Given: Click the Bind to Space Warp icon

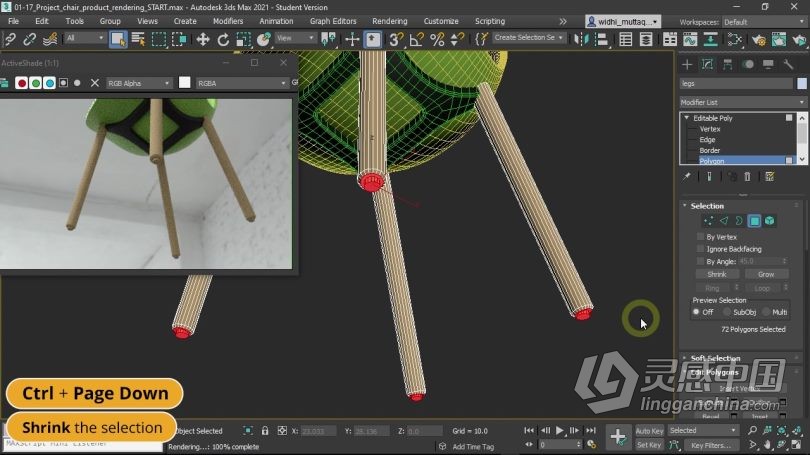Looking at the screenshot, I should (50, 39).
